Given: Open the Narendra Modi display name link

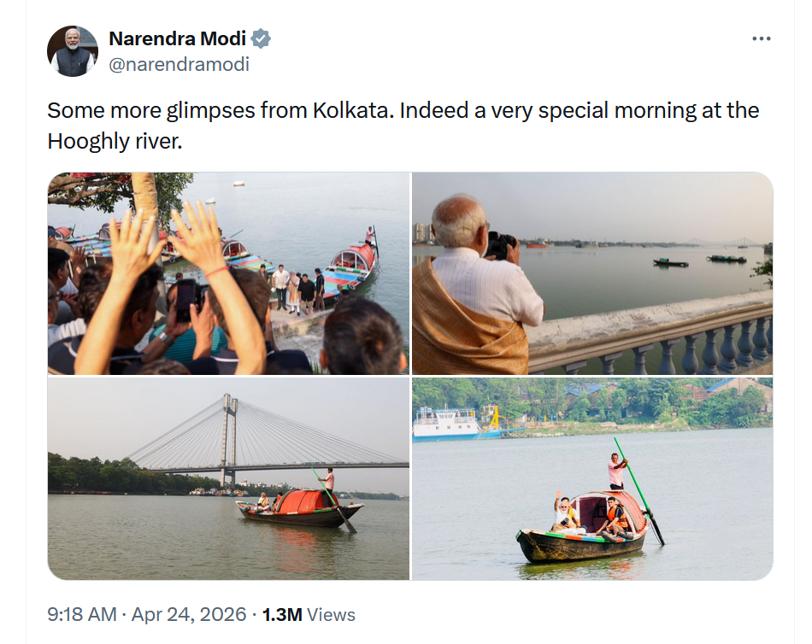Looking at the screenshot, I should 178,38.
